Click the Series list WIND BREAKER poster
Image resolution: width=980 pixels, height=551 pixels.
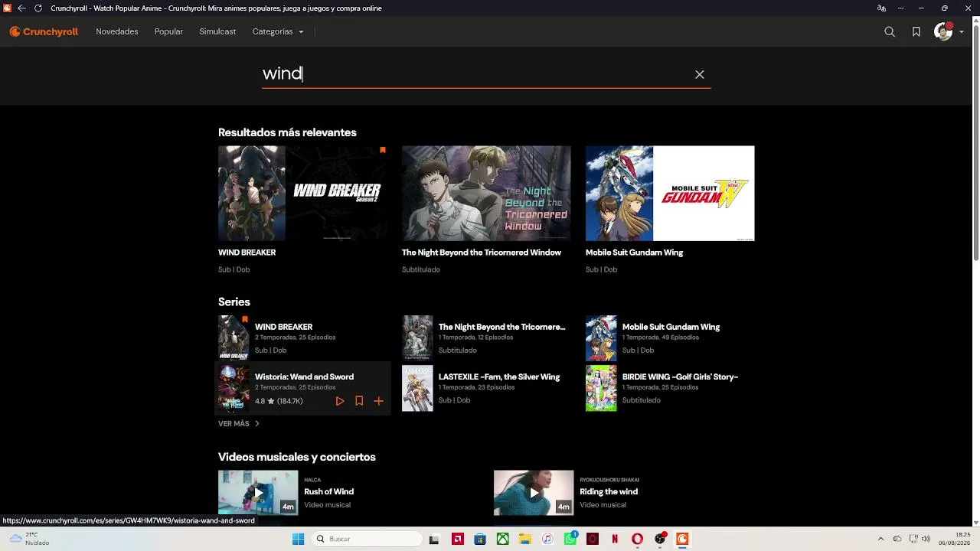pyautogui.click(x=234, y=338)
